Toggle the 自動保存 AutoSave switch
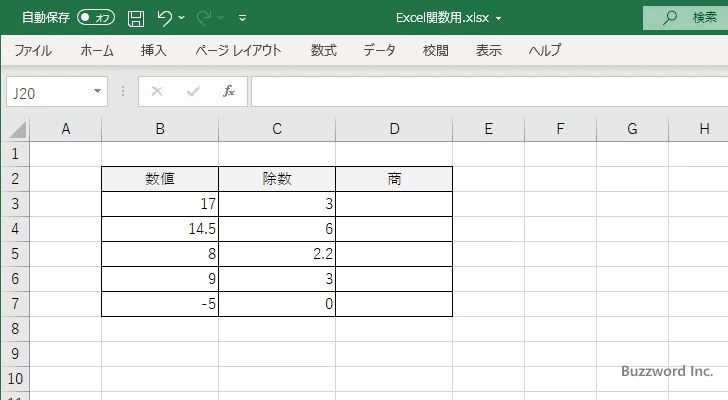 pos(96,18)
